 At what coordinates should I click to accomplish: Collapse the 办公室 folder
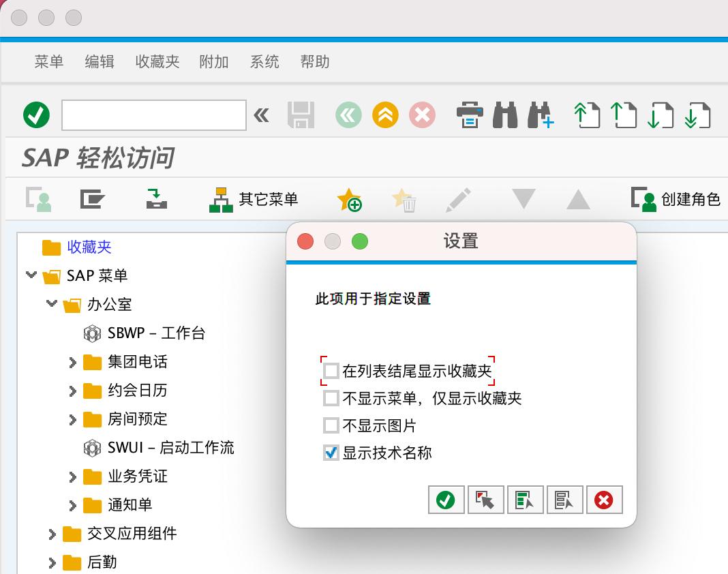tap(52, 304)
